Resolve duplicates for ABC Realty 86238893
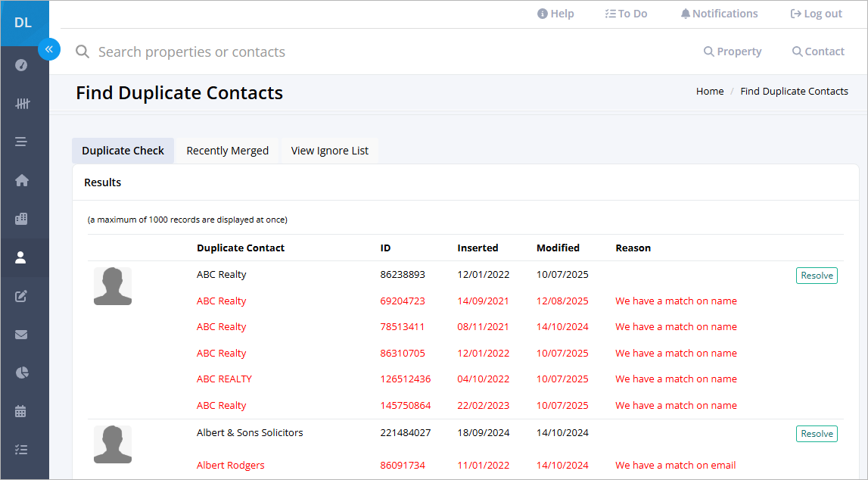 817,276
